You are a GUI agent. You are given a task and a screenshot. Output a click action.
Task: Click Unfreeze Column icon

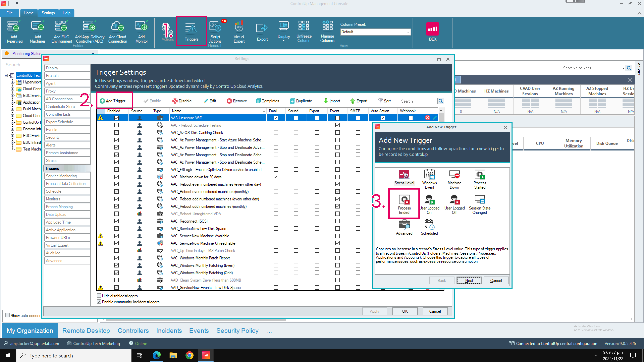(304, 32)
